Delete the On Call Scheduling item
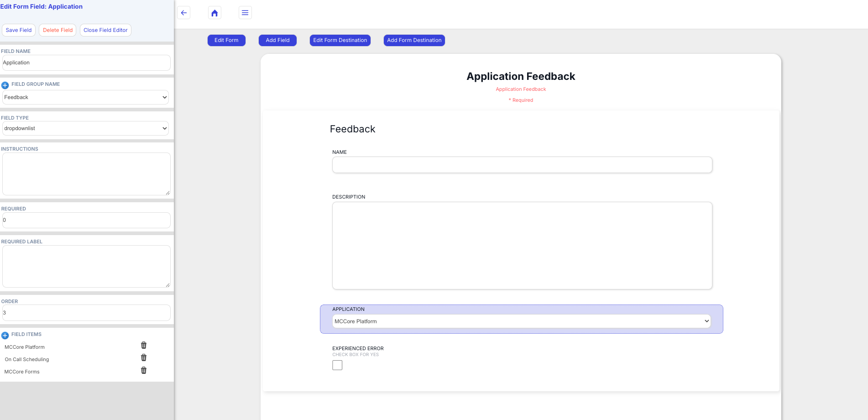Screen dimensions: 868x420 [x=144, y=358]
